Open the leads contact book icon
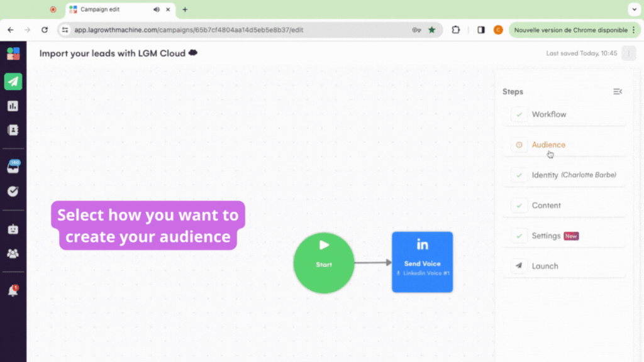This screenshot has width=644, height=362. 13,130
